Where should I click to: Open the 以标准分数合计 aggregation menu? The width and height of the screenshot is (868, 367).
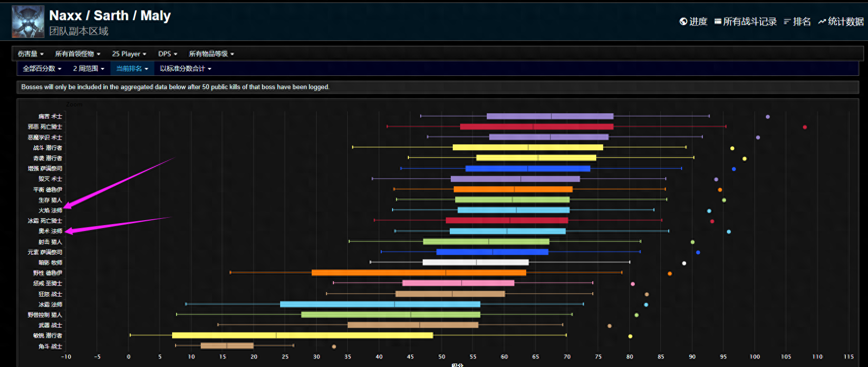point(185,68)
